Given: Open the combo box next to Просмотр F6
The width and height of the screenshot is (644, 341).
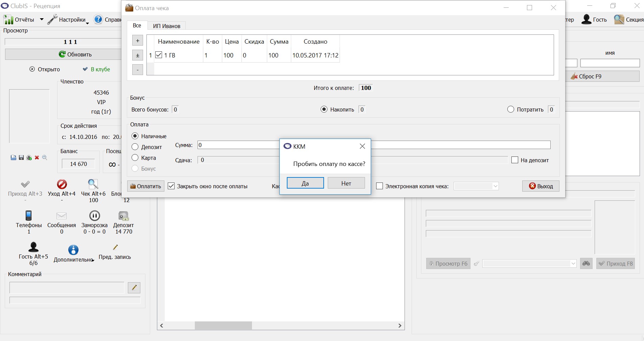Looking at the screenshot, I should [x=529, y=264].
